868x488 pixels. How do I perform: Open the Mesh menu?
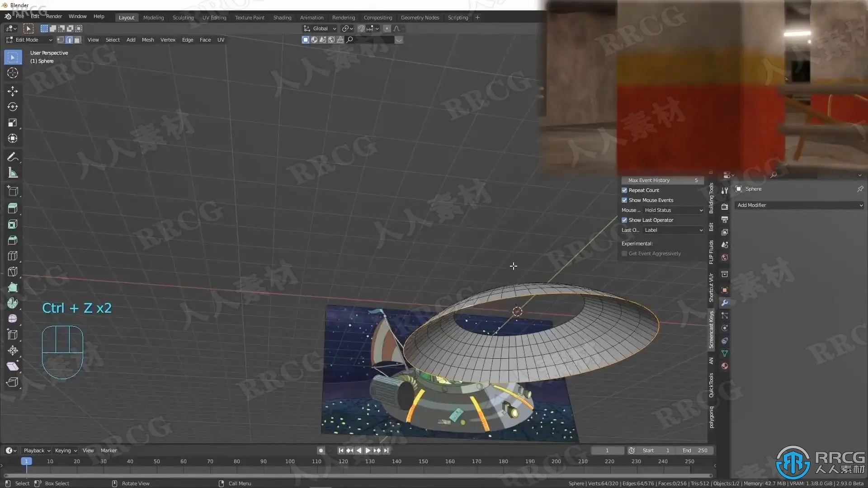coord(147,40)
